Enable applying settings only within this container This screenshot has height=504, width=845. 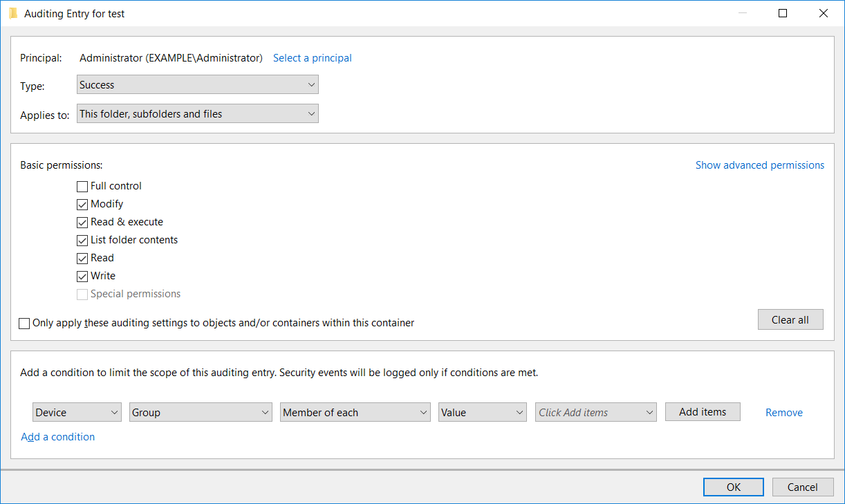24,323
